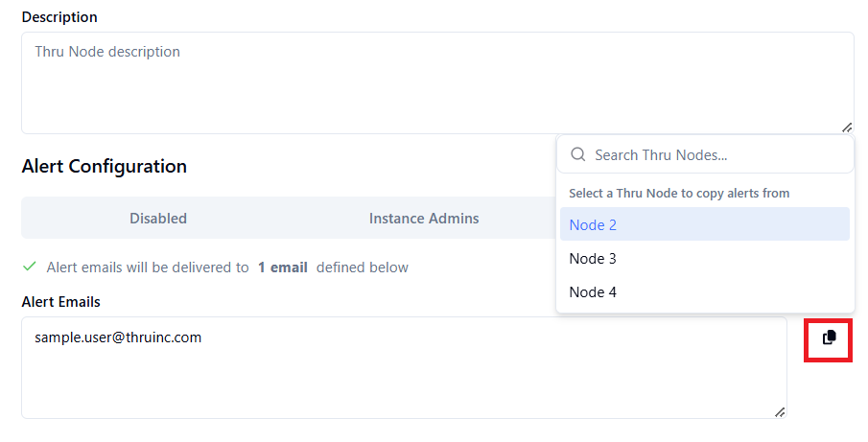This screenshot has width=868, height=442.
Task: Click the sample.user@thruinc.com email text
Action: [118, 337]
